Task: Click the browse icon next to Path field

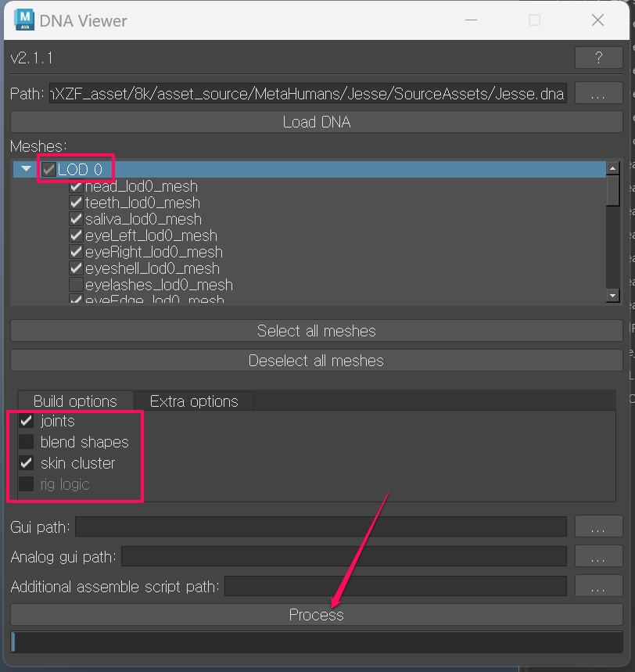Action: click(x=598, y=93)
